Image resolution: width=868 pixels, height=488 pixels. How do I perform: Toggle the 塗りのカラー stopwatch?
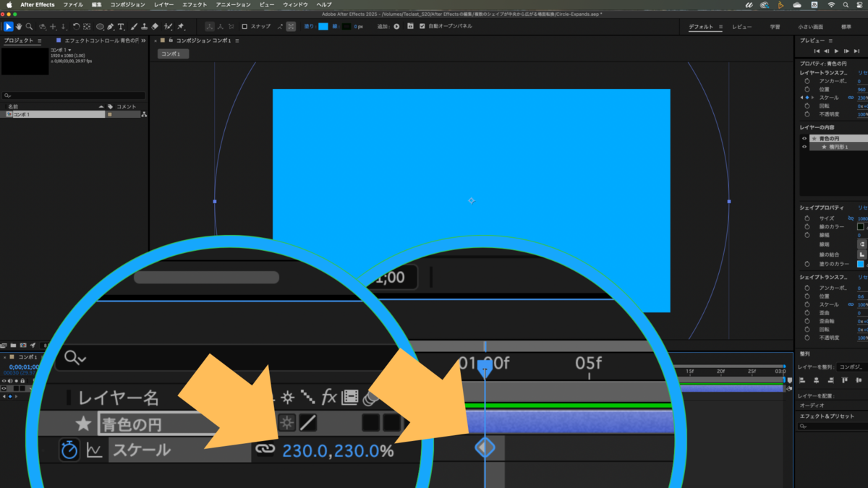807,264
